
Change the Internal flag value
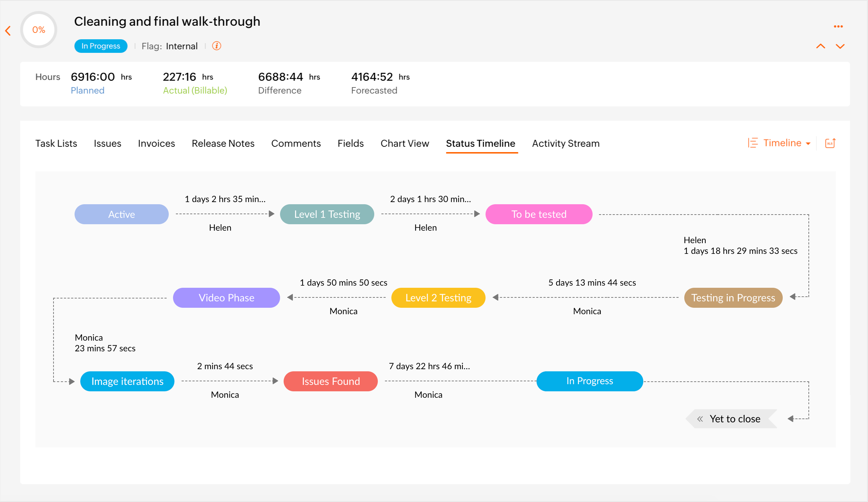pos(182,46)
